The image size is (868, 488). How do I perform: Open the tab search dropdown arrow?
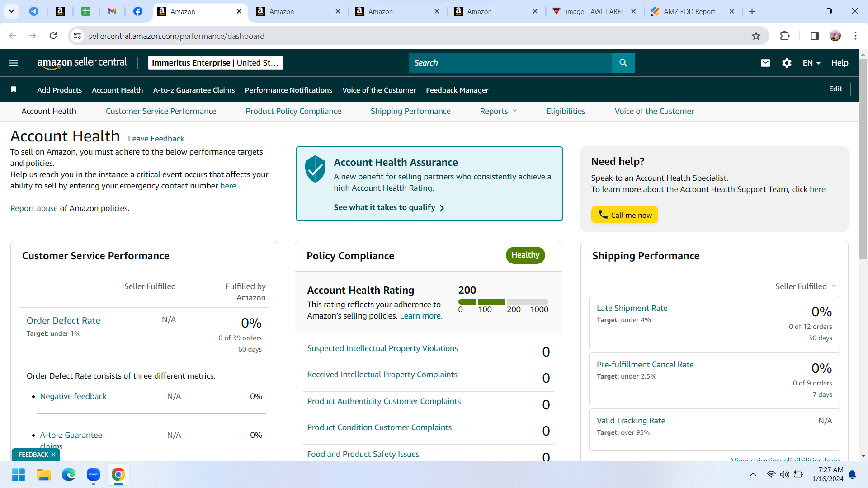(x=11, y=11)
